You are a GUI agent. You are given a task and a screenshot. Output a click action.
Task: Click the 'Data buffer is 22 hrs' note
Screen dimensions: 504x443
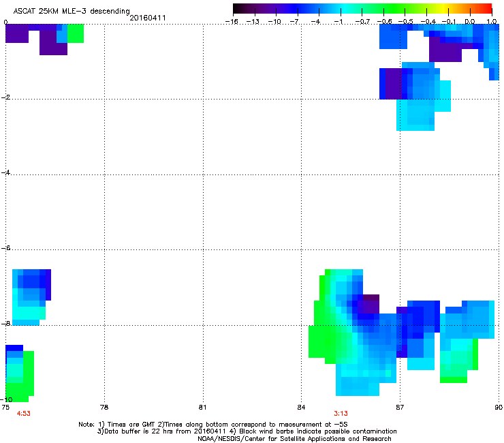coord(247,431)
